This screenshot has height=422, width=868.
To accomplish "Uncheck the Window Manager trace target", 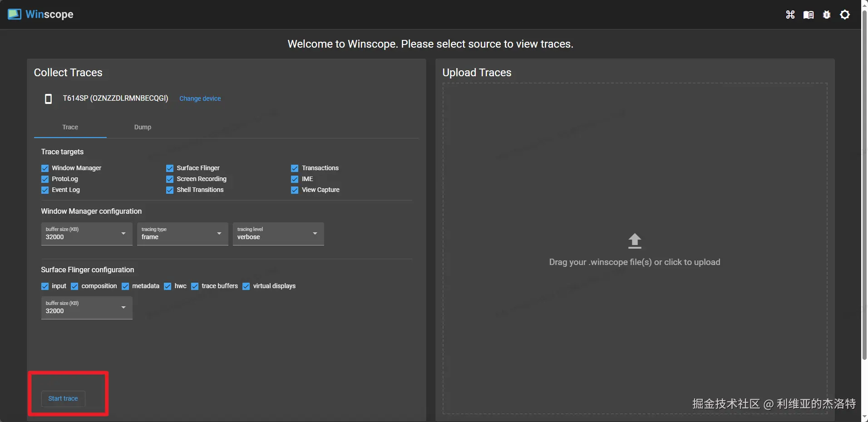I will coord(45,168).
